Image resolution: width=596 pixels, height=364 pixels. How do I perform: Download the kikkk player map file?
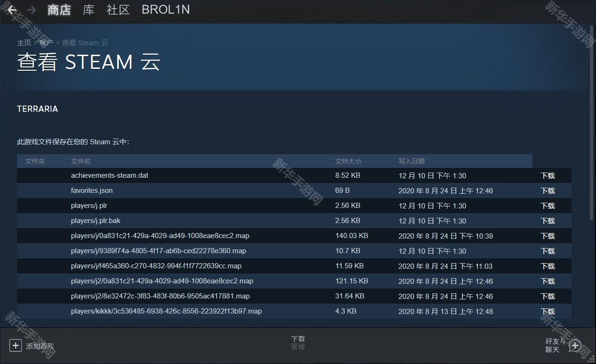[547, 312]
